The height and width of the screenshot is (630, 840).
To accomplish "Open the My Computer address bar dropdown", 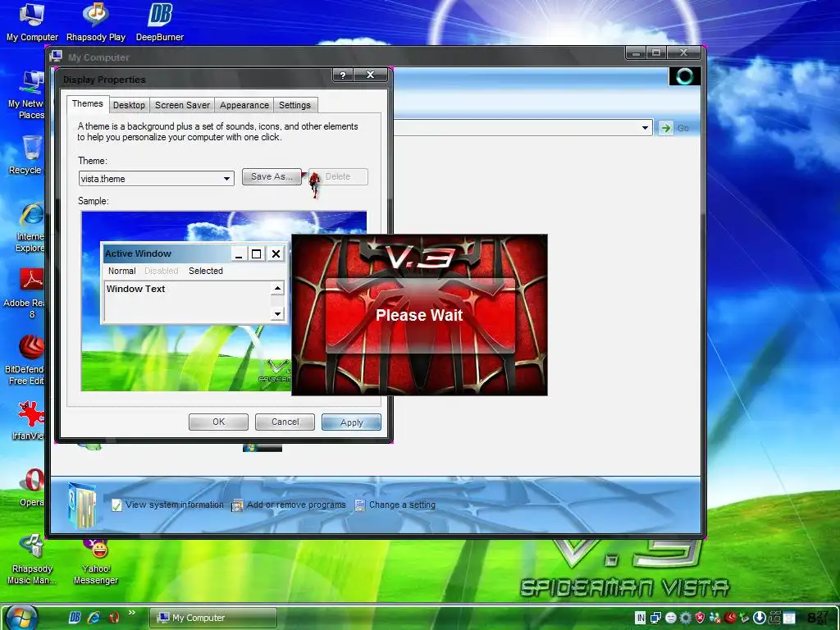I will (645, 127).
